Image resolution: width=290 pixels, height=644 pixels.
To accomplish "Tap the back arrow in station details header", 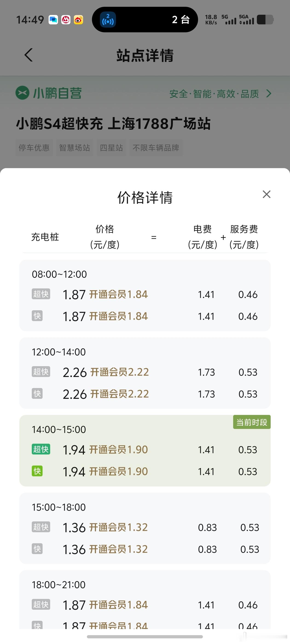I will pyautogui.click(x=29, y=55).
